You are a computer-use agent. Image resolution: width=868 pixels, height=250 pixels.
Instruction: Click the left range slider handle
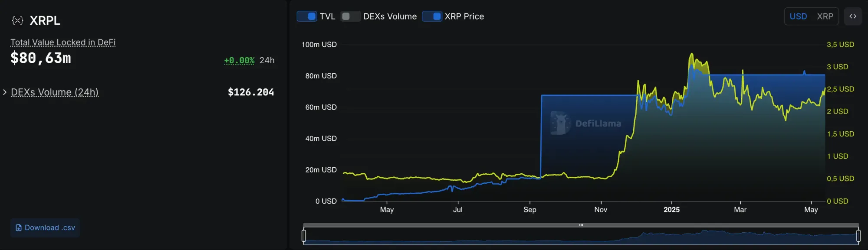pos(304,236)
